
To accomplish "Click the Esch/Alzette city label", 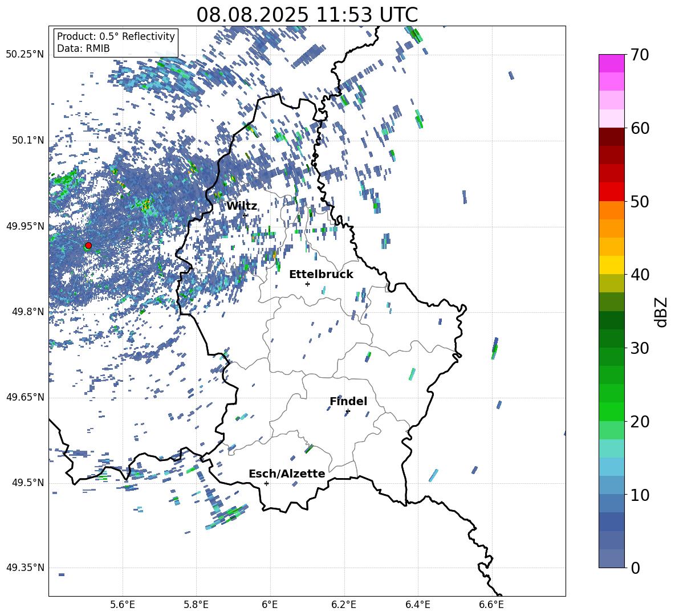I will tap(287, 474).
